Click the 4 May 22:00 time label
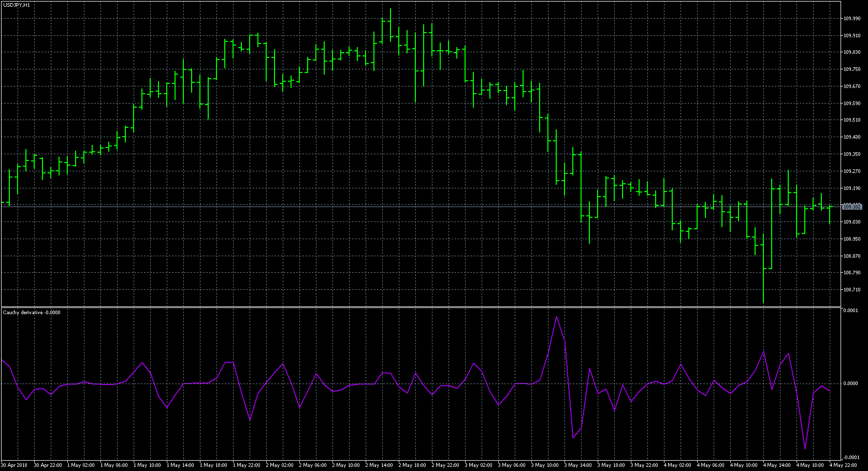 click(x=843, y=465)
